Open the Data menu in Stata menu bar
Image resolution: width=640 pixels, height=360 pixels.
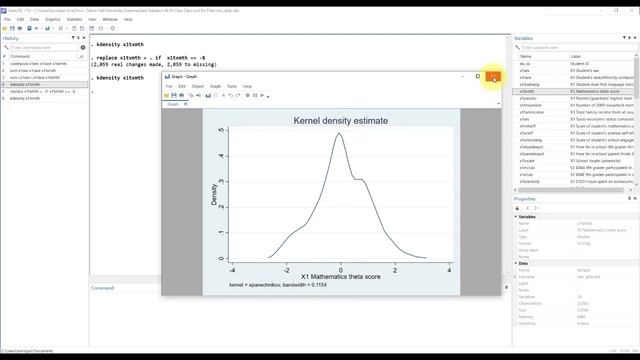coord(34,19)
